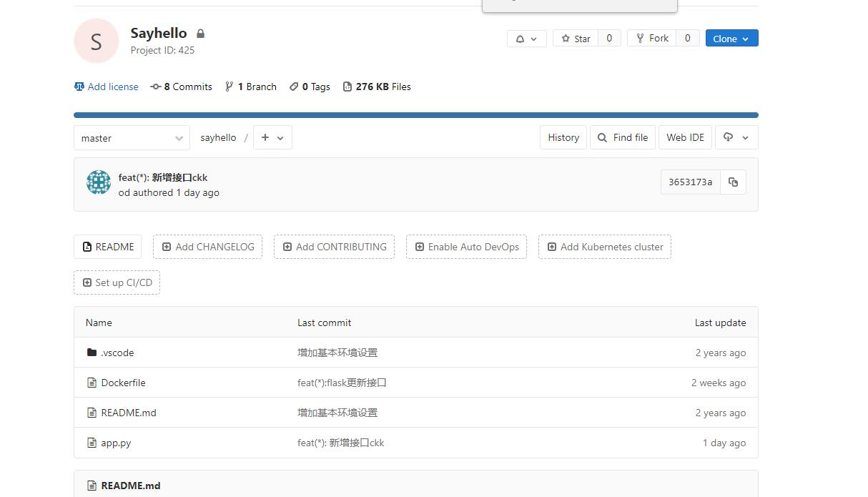Open the Dockerfile file
The width and height of the screenshot is (868, 497).
click(x=123, y=383)
